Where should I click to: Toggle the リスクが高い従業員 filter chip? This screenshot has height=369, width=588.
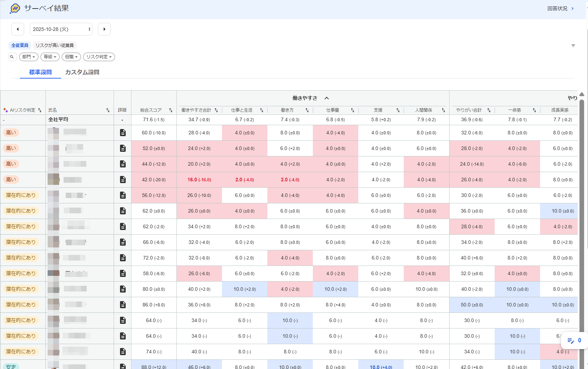54,46
